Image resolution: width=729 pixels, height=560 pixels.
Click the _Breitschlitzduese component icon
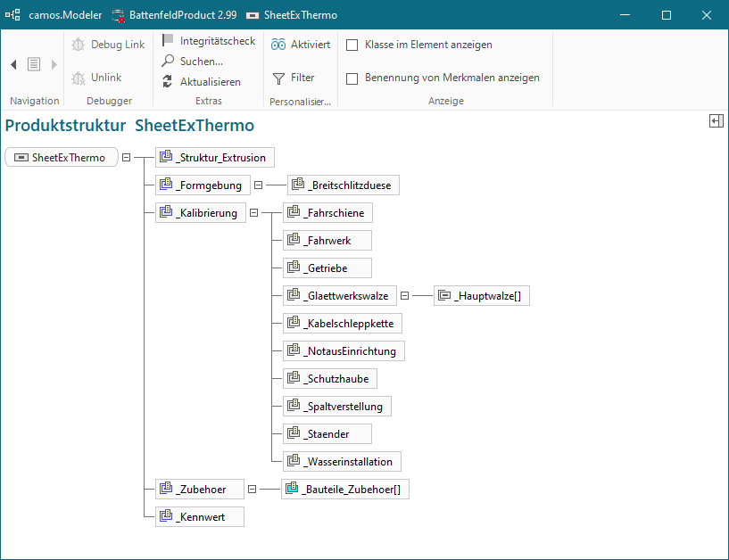click(298, 185)
